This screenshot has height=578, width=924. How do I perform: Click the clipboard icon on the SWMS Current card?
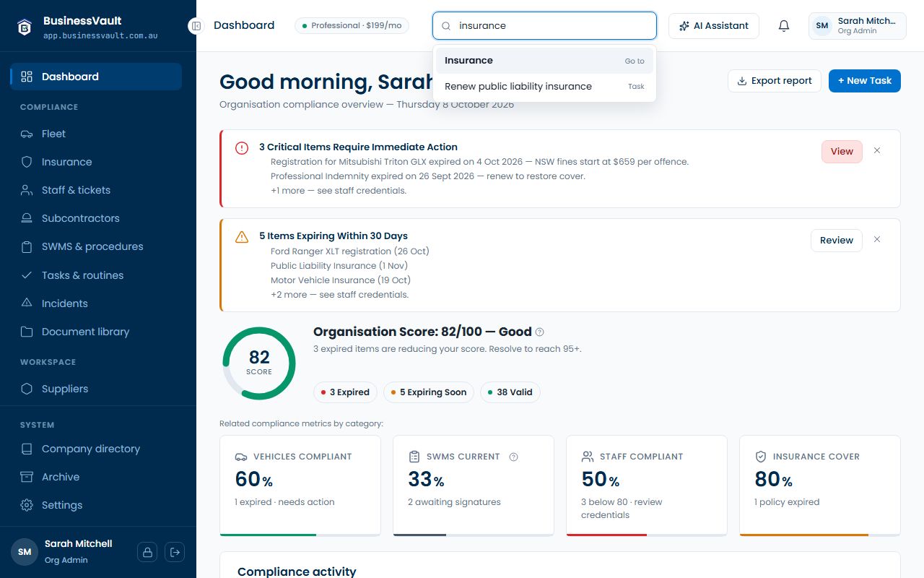click(x=414, y=457)
